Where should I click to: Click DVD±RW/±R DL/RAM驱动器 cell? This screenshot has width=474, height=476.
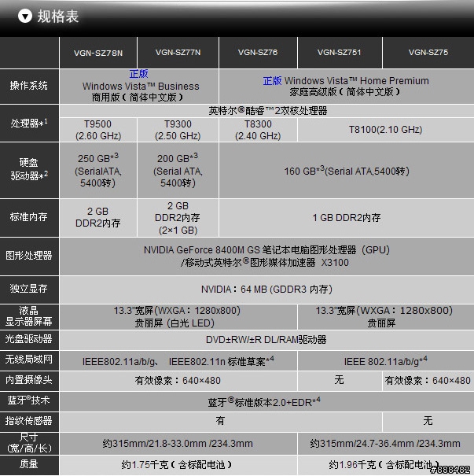pyautogui.click(x=267, y=340)
